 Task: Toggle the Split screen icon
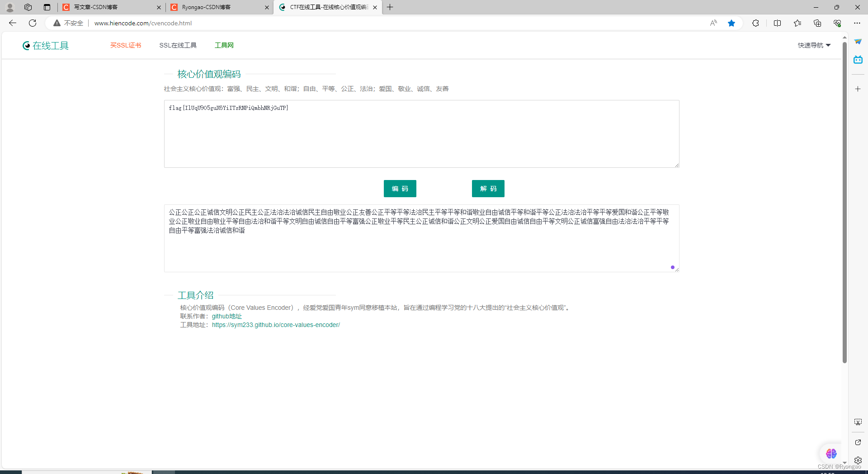click(778, 23)
